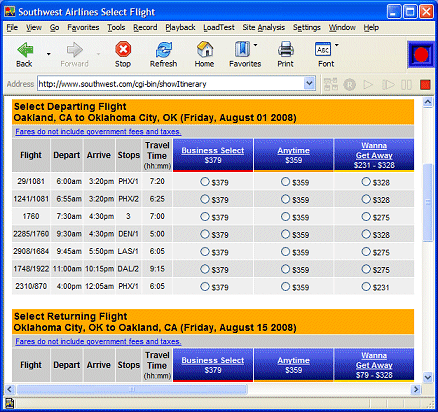Reload the page using the Refresh icon
The height and width of the screenshot is (412, 438).
[x=163, y=50]
